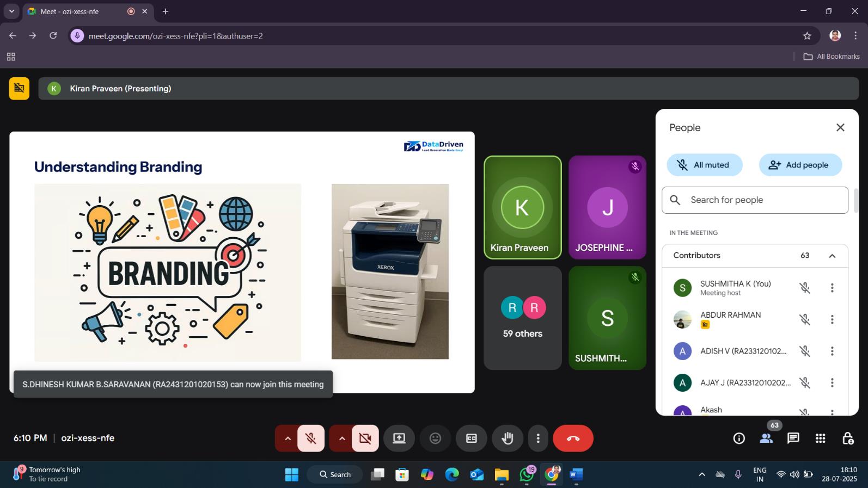Image resolution: width=868 pixels, height=488 pixels.
Task: Open the emoji reactions button
Action: click(x=435, y=438)
